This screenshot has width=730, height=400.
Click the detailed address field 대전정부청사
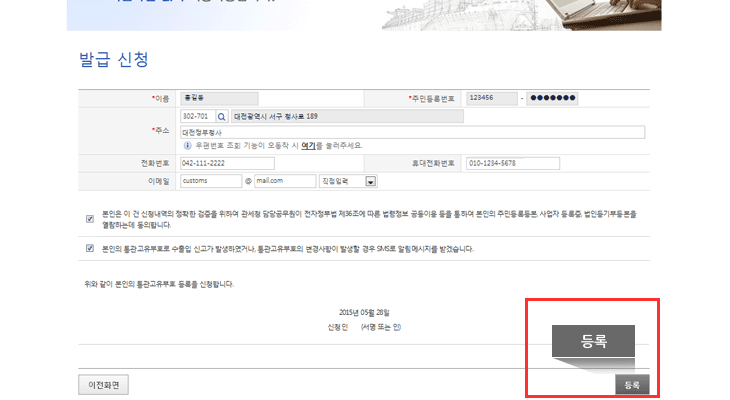[412, 133]
